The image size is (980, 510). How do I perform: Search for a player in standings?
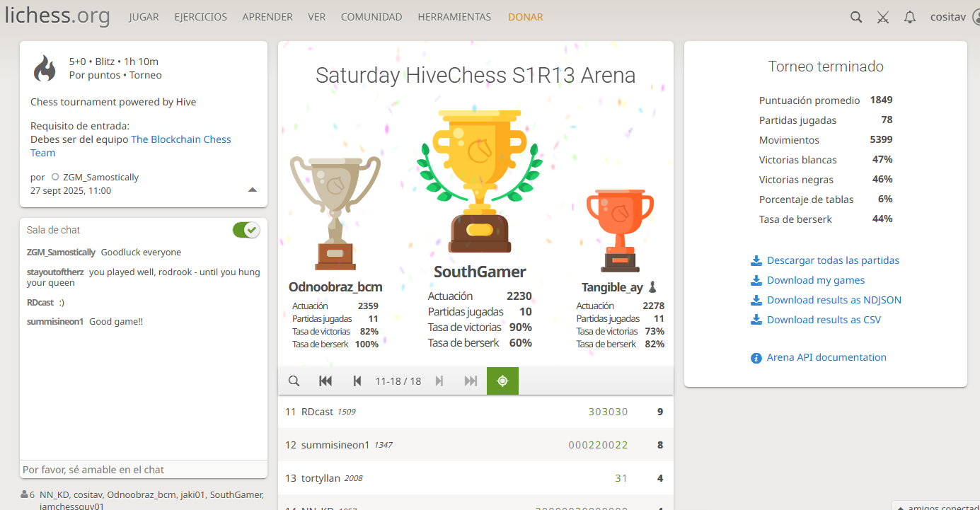click(294, 381)
